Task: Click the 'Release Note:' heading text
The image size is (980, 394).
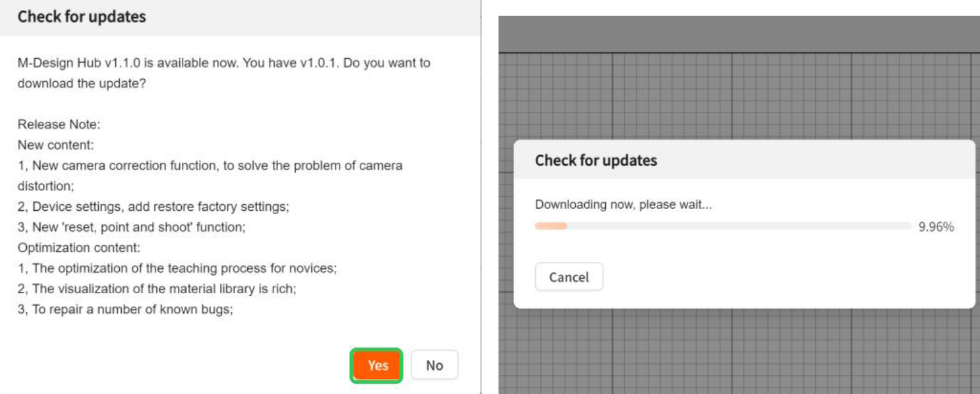Action: coord(59,124)
